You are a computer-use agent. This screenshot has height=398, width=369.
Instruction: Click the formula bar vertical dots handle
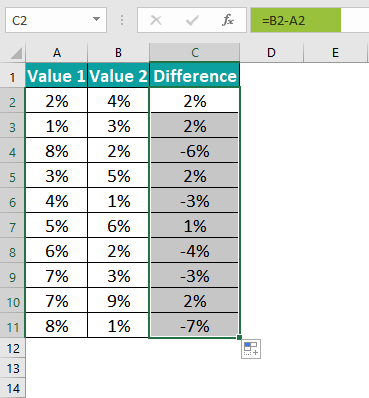[x=122, y=20]
